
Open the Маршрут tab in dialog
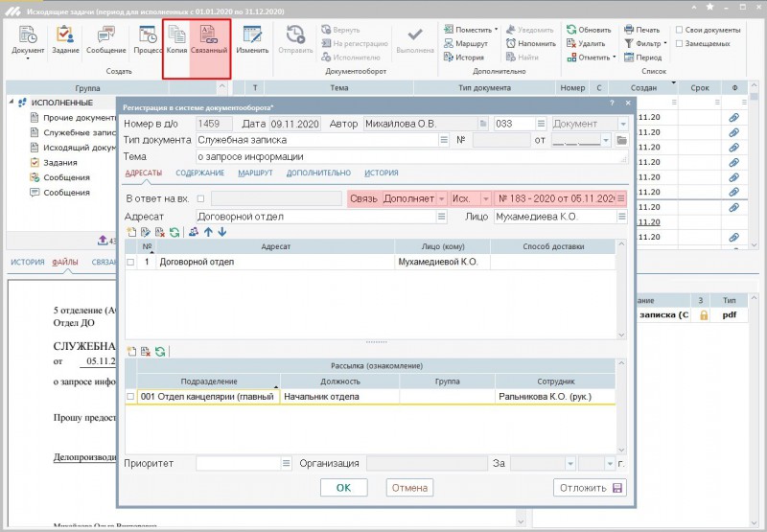(255, 173)
